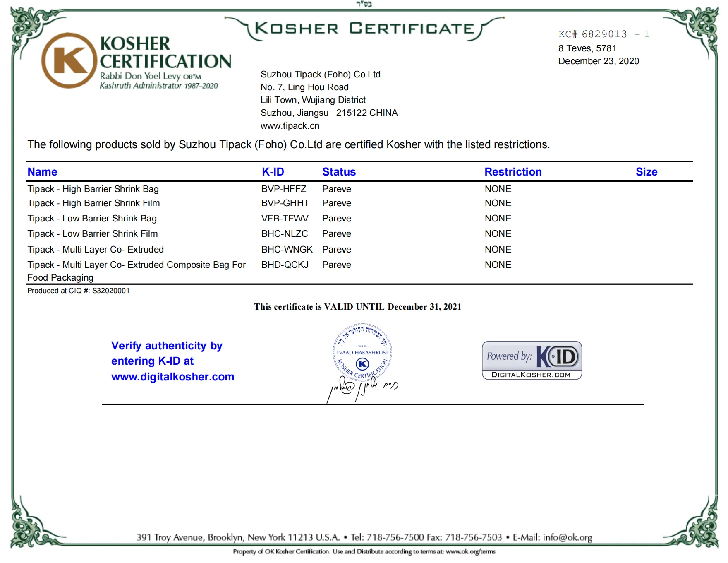This screenshot has height=563, width=728.
Task: Open the www.digitalkosher.com verification link
Action: click(173, 377)
